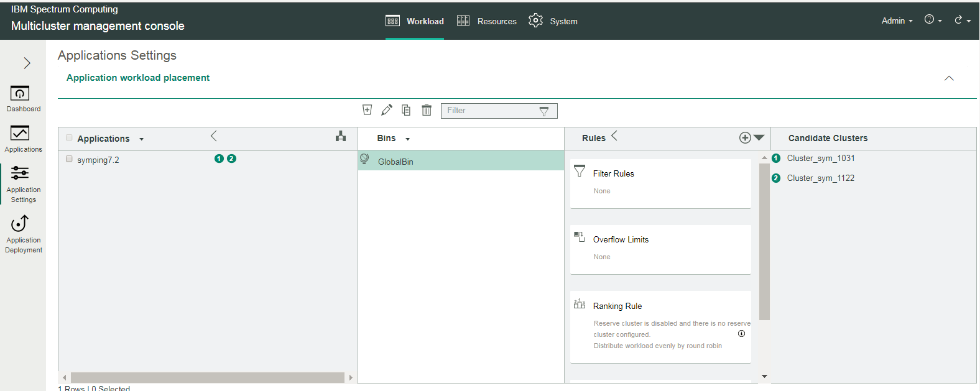Click the add new item toolbar icon
The image size is (980, 391).
pyautogui.click(x=367, y=110)
